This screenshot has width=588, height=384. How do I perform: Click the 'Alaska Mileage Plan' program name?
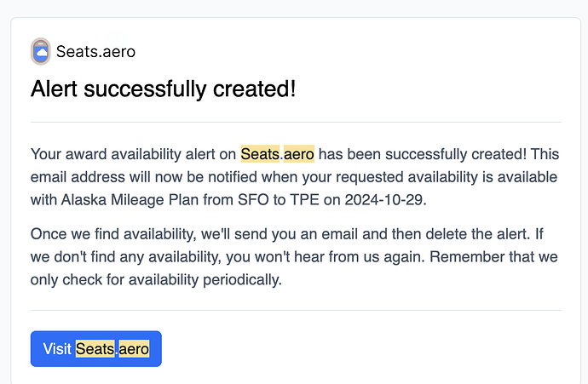(130, 200)
